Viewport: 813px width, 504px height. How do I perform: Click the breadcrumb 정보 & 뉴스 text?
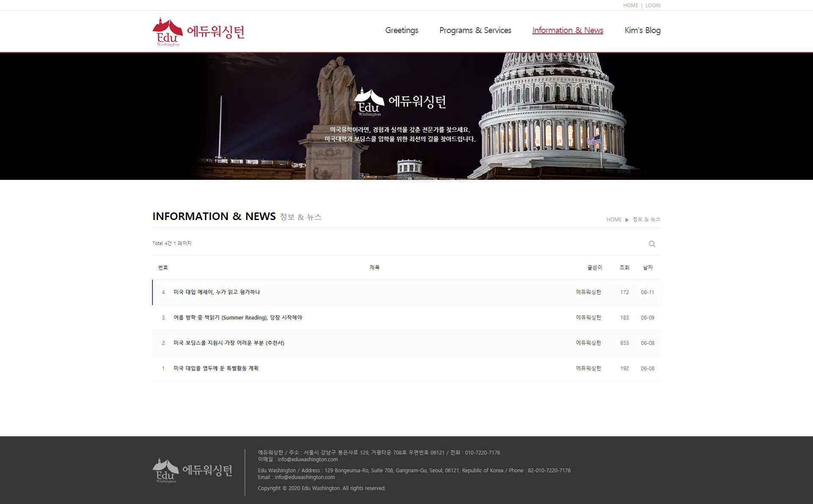(x=647, y=220)
